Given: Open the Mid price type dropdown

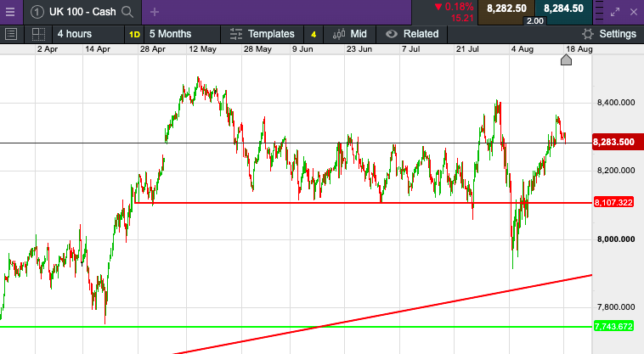Looking at the screenshot, I should pos(350,34).
